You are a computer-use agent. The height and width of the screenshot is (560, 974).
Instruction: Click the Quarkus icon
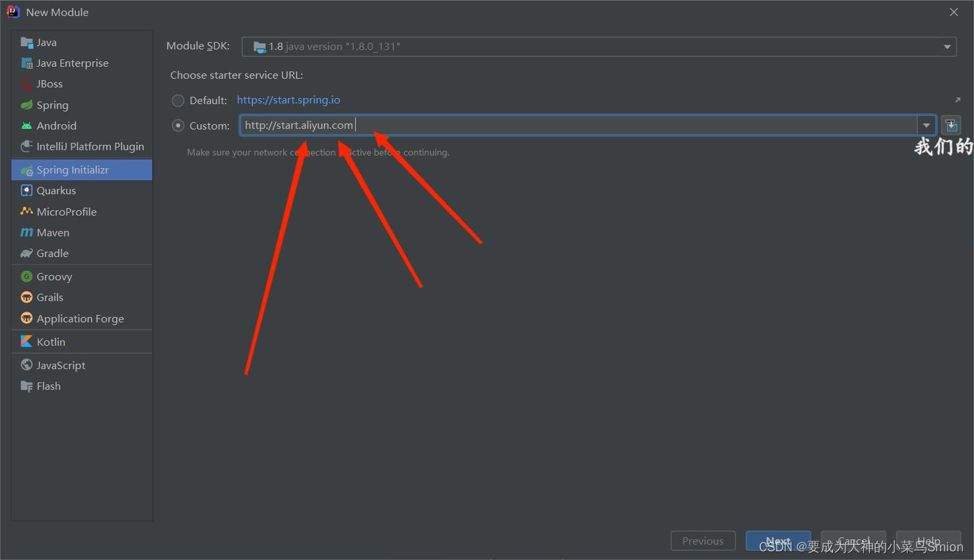point(27,190)
